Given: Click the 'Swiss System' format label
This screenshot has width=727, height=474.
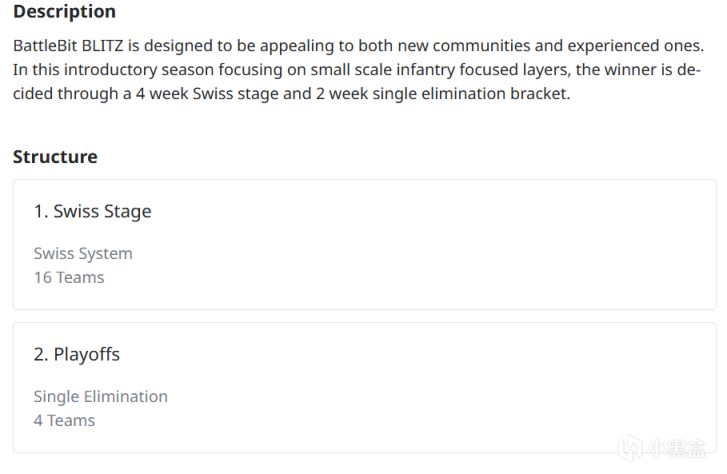Looking at the screenshot, I should [x=83, y=254].
